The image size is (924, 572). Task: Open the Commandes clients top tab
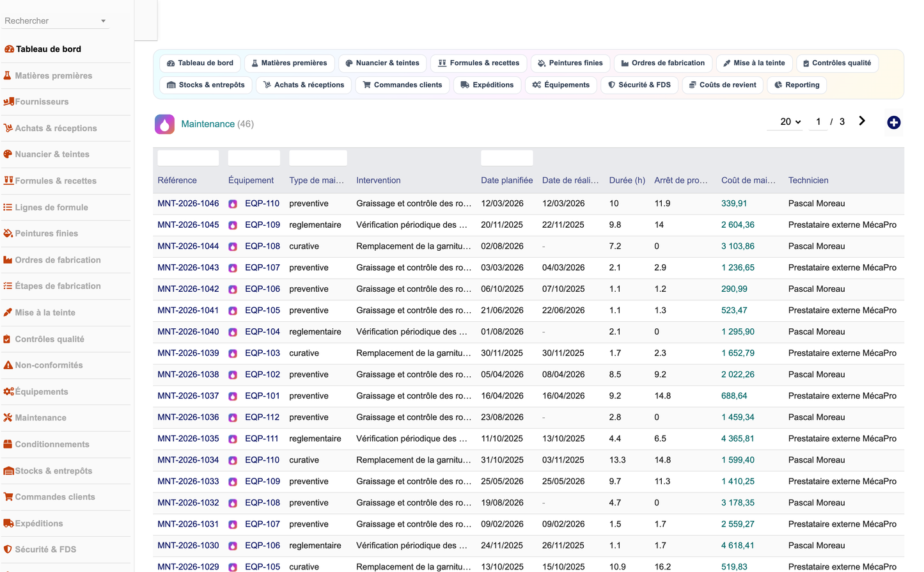click(403, 85)
